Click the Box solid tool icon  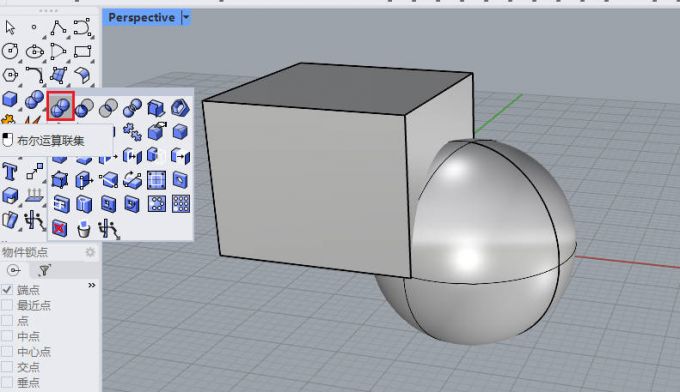click(x=10, y=100)
